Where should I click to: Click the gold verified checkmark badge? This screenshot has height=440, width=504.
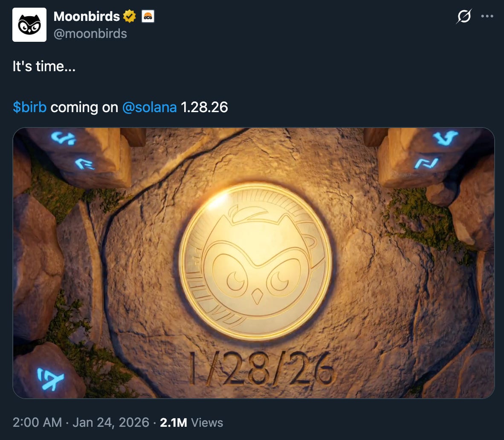coord(130,16)
